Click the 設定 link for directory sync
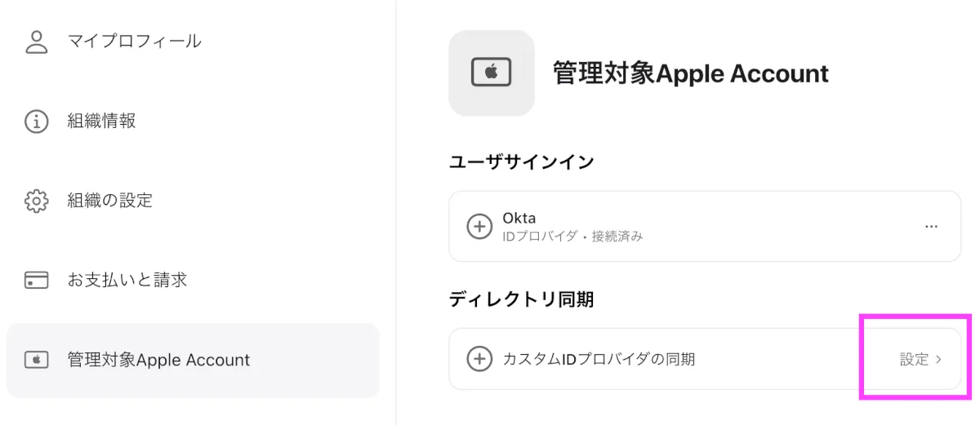 (914, 359)
